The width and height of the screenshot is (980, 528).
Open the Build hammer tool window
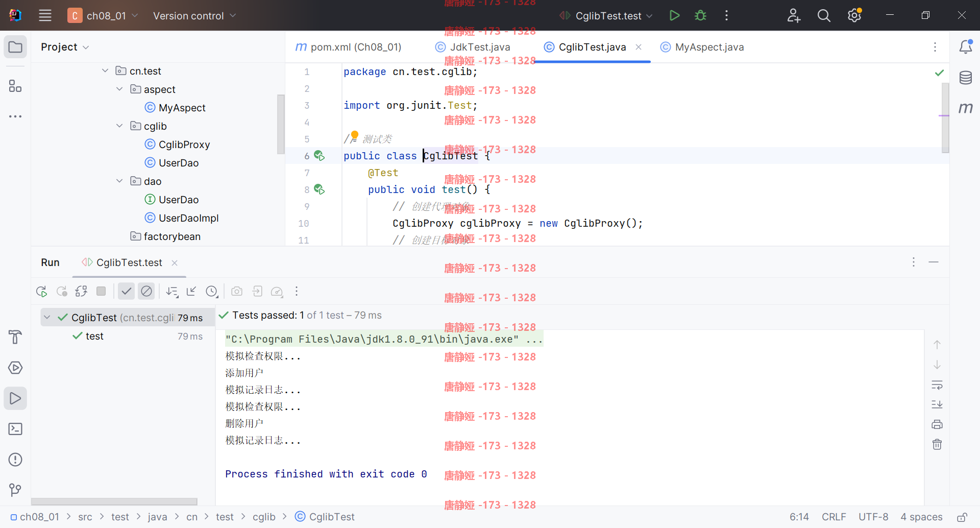[15, 337]
